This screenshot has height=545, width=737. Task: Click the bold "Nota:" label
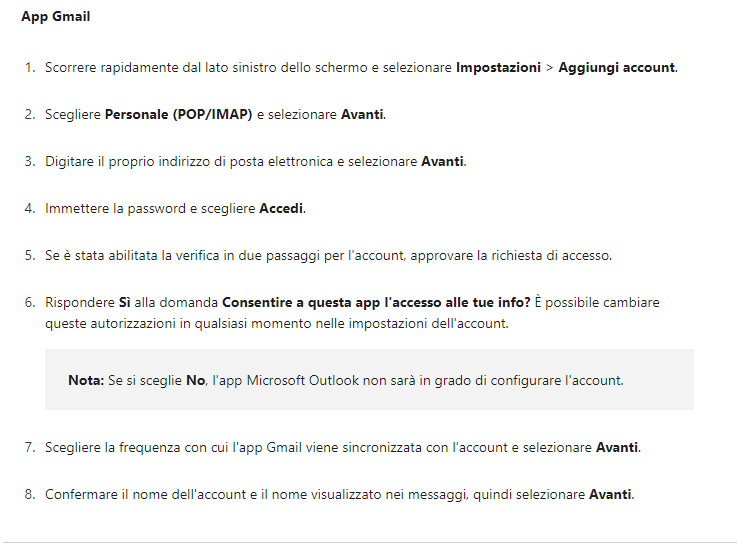coord(86,380)
